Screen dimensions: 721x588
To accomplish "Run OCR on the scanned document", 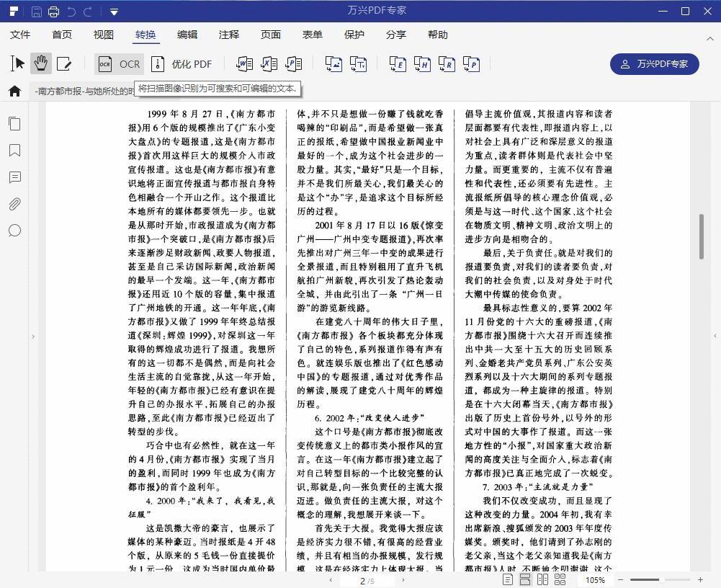I will pos(119,63).
